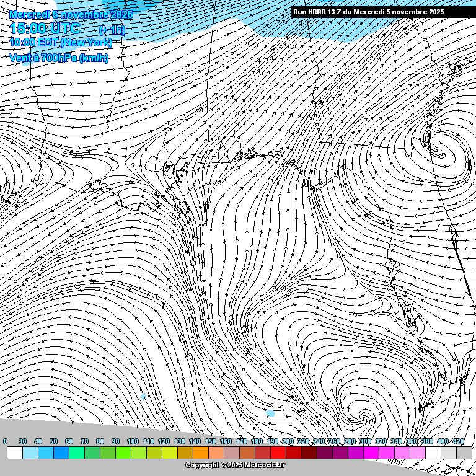Click the 10:00 EDT (New York) label

point(61,42)
